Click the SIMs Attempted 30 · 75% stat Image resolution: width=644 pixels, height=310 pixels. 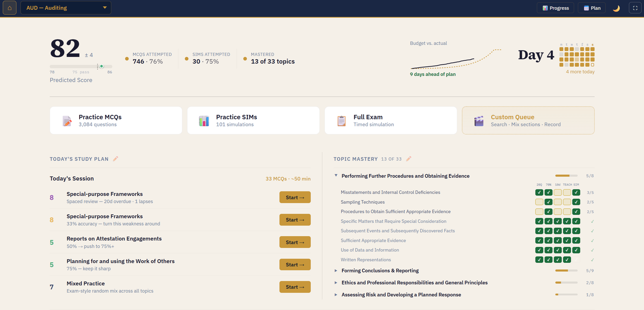(x=208, y=59)
